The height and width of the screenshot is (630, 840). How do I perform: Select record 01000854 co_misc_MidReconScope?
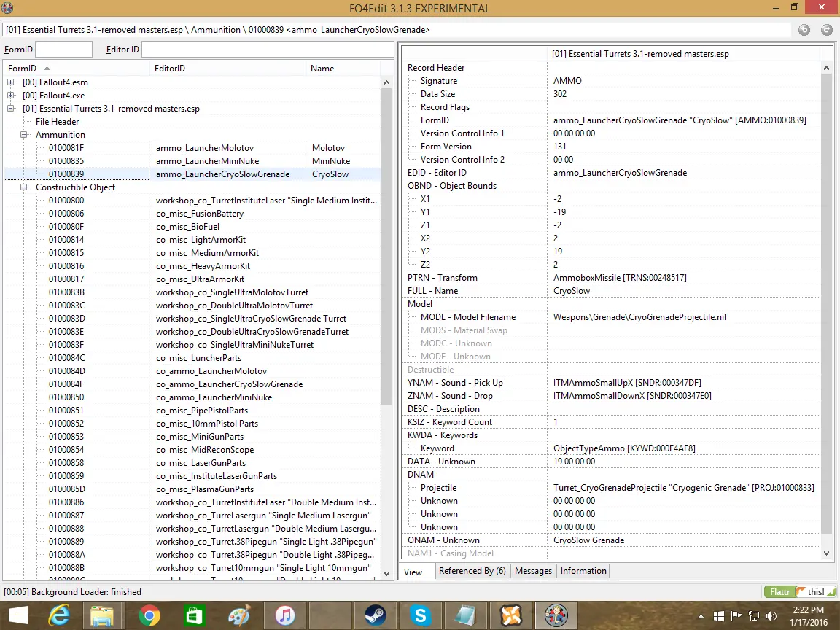click(192, 450)
